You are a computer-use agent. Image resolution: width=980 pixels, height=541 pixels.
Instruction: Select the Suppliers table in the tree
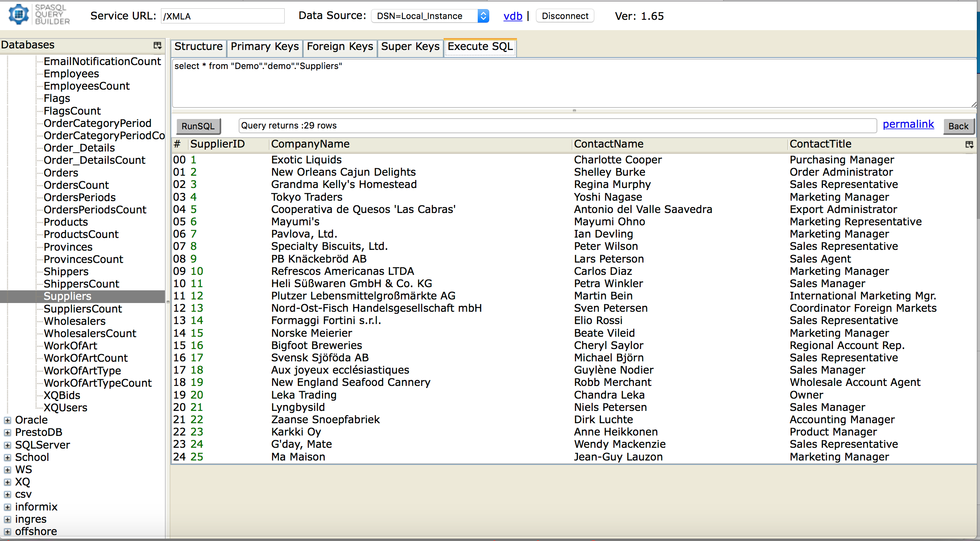tap(67, 296)
